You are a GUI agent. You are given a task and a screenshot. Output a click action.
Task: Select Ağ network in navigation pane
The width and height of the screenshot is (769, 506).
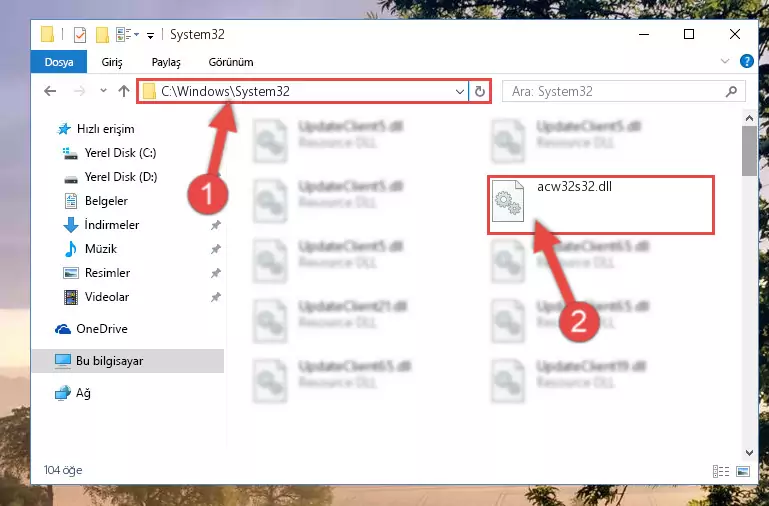click(x=73, y=393)
